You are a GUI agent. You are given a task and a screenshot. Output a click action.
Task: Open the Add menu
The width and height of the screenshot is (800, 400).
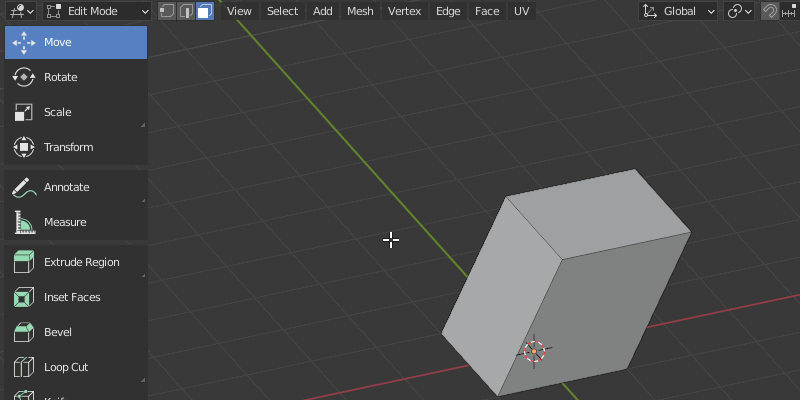click(322, 11)
